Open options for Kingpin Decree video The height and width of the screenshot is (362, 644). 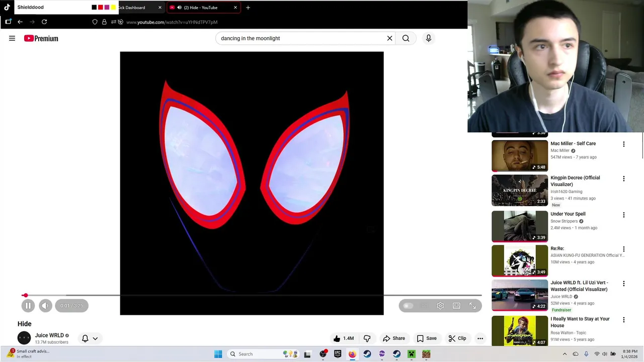tap(624, 178)
